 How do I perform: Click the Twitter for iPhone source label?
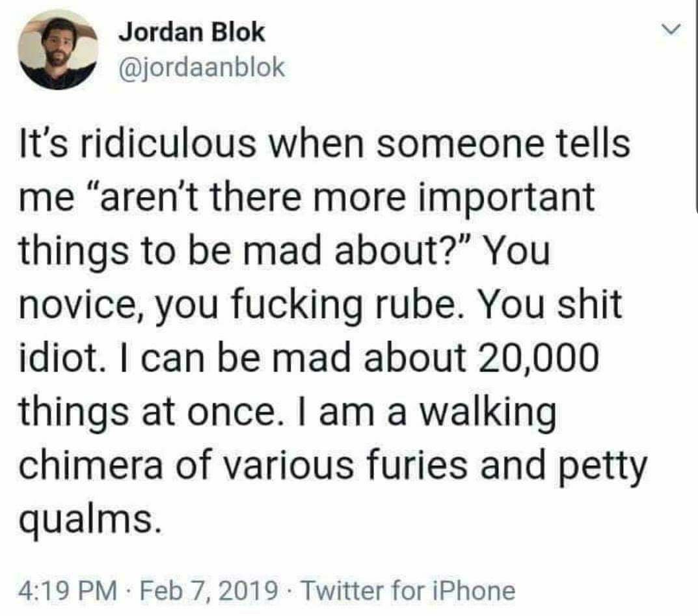[x=408, y=591]
